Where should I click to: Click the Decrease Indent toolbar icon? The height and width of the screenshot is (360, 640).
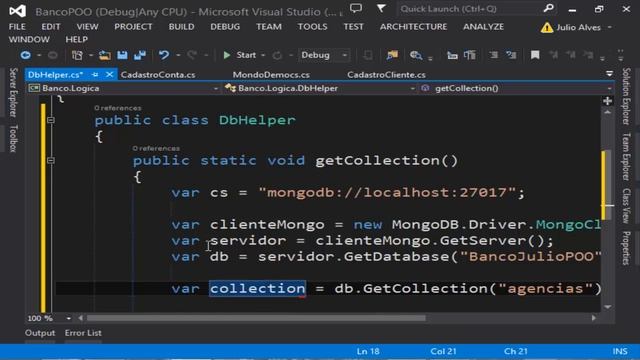452,55
